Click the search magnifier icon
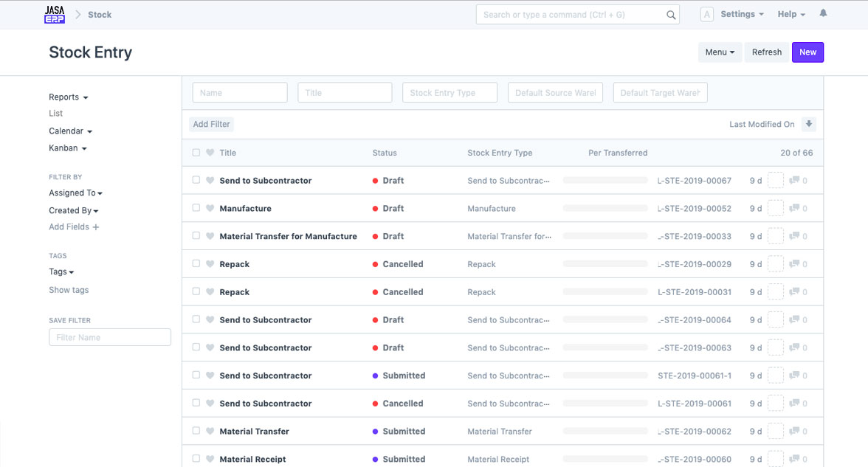 671,15
